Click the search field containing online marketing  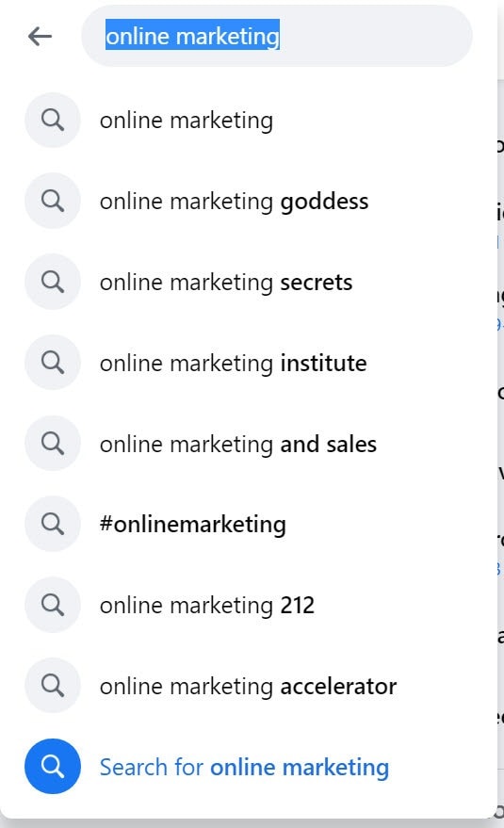click(x=276, y=37)
